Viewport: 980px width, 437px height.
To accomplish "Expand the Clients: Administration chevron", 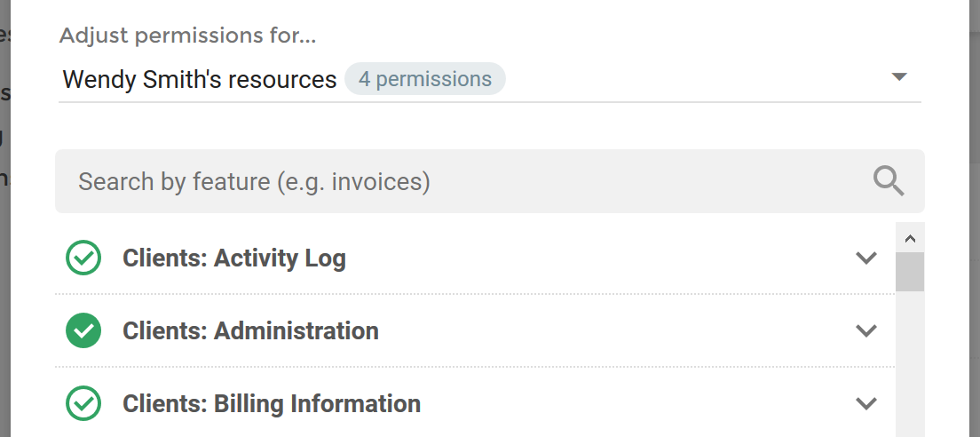I will [x=865, y=330].
